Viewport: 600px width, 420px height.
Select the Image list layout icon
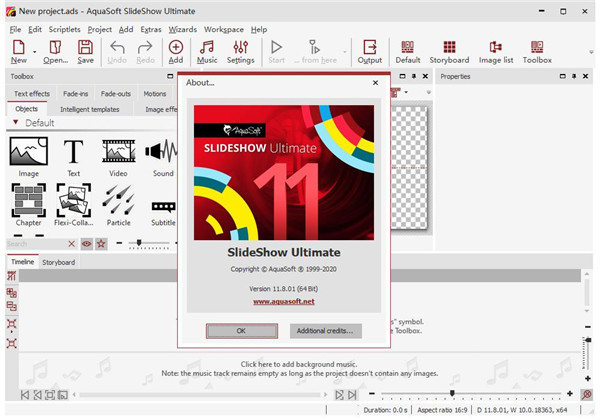tap(496, 52)
